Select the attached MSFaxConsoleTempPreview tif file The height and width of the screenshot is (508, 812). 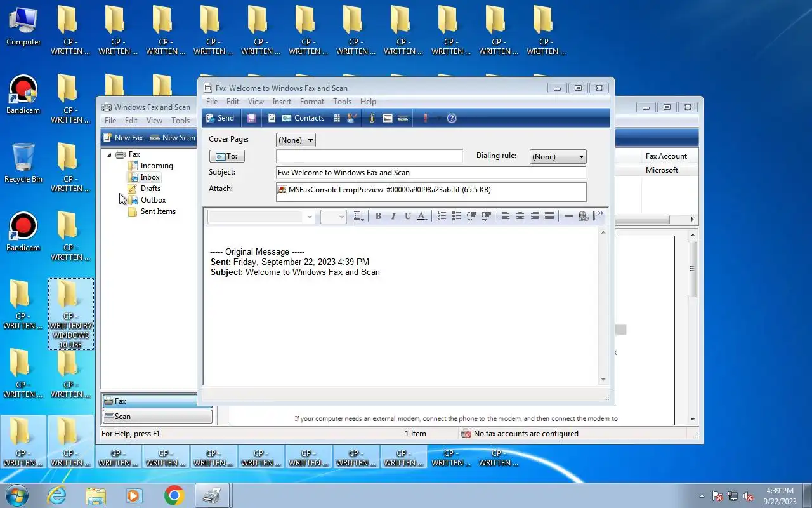pyautogui.click(x=384, y=190)
